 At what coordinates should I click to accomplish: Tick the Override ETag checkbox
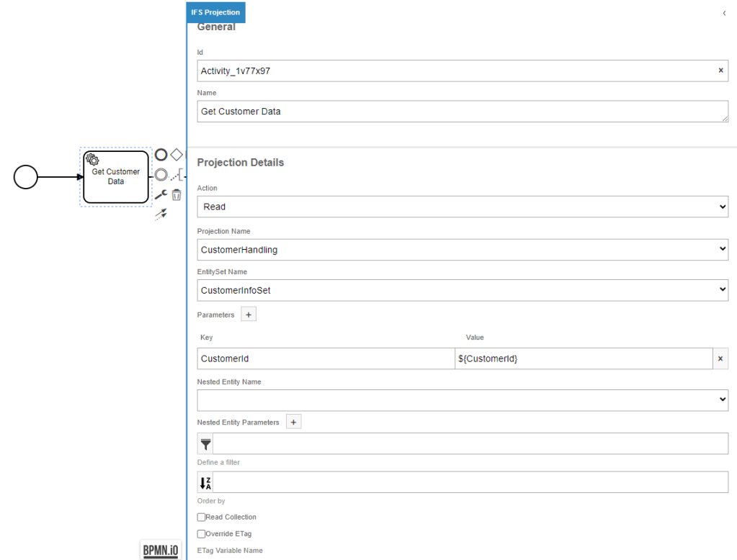pos(201,533)
